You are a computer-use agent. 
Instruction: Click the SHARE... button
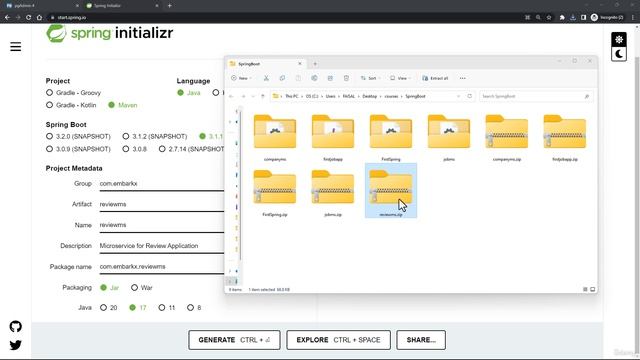[x=421, y=340]
